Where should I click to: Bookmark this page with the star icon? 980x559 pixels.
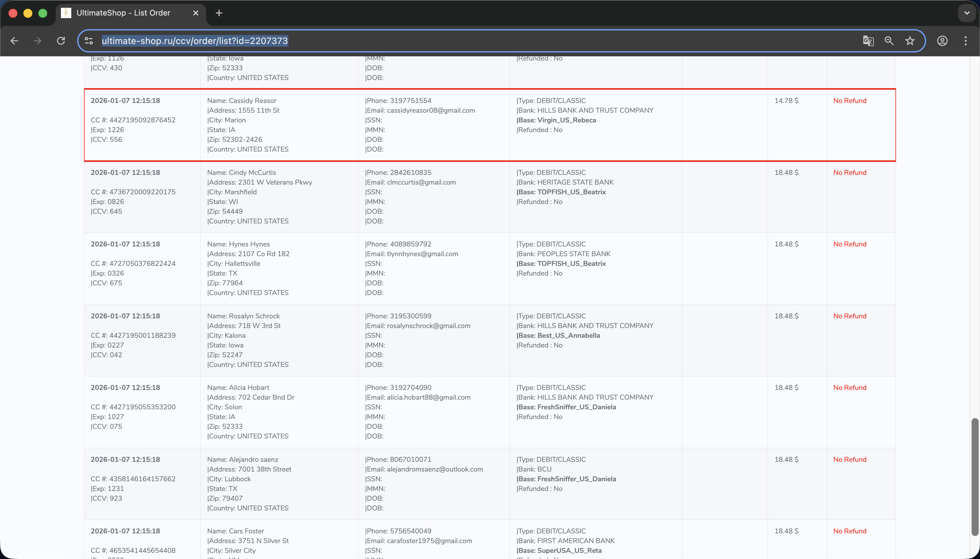(x=909, y=41)
